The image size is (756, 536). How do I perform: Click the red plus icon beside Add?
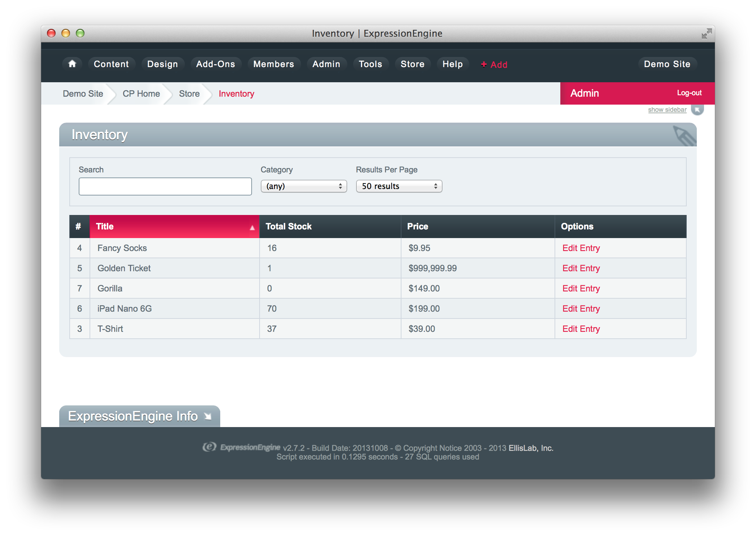point(484,64)
